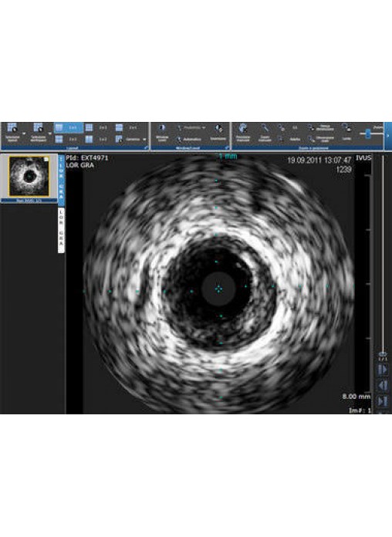This screenshot has height=537, width=392.
Task: Select the white LOR GRA vertical tab
Action: coord(61,230)
